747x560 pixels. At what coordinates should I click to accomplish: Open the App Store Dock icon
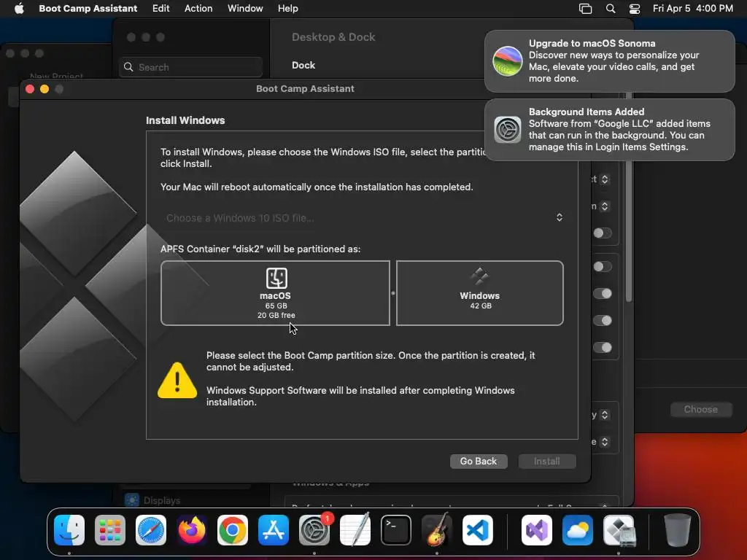click(274, 530)
